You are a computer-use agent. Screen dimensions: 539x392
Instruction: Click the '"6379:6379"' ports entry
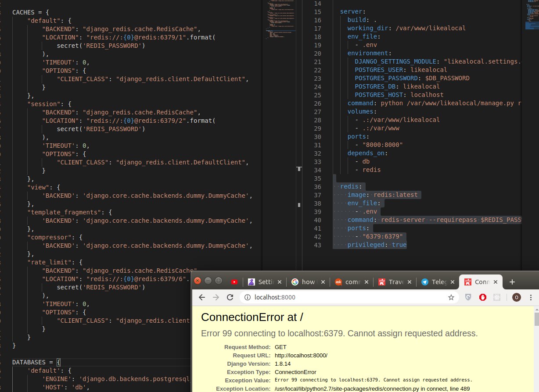point(383,236)
